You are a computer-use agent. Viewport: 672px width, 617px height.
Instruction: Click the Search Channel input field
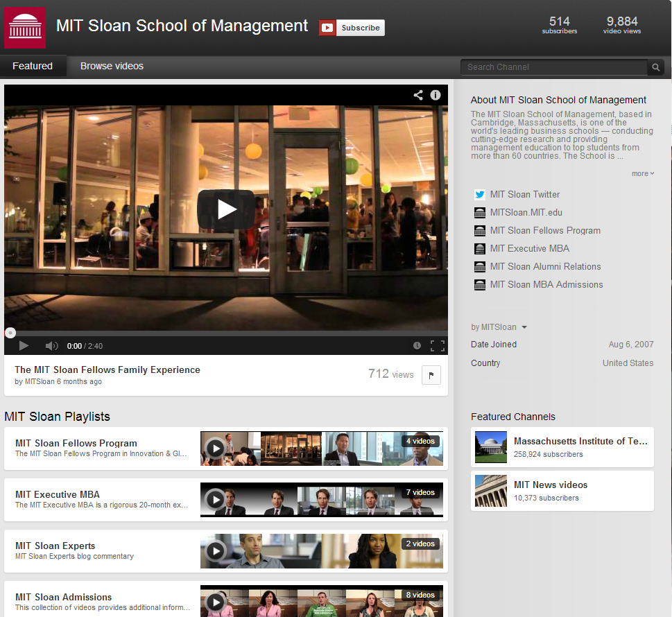[x=553, y=67]
